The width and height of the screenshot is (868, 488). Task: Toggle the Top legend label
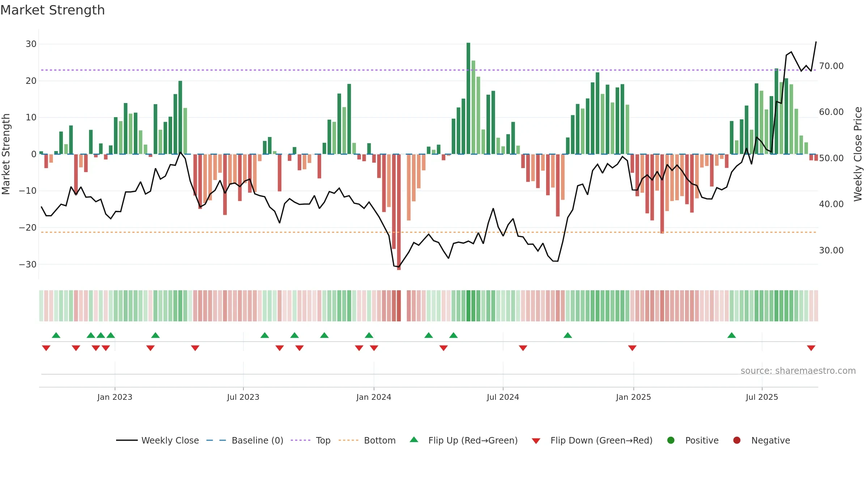pyautogui.click(x=323, y=440)
